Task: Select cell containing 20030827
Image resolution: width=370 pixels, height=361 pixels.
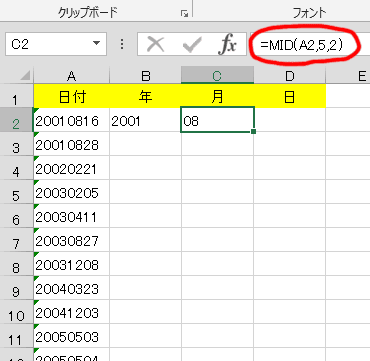Action: [x=71, y=240]
